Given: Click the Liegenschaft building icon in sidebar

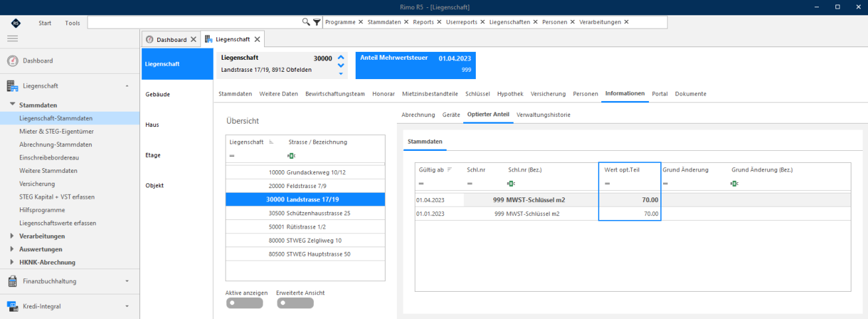Looking at the screenshot, I should point(12,86).
